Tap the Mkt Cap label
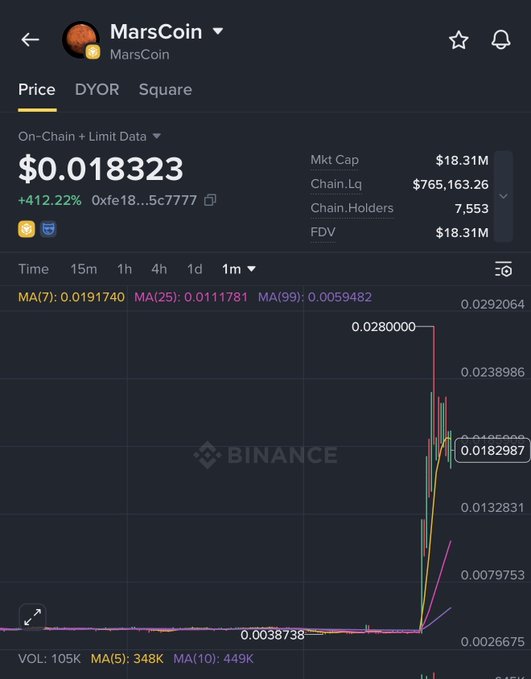Screen dimensions: 531x679 pos(334,160)
